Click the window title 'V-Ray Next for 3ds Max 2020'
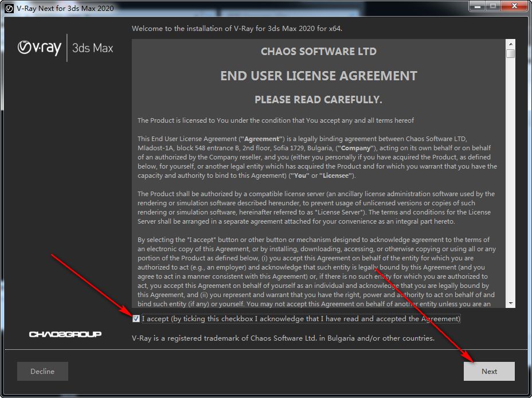The width and height of the screenshot is (532, 398). [x=65, y=8]
